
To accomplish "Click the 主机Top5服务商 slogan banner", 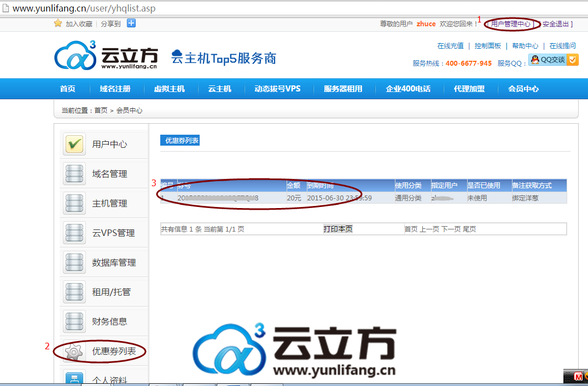I will 224,58.
